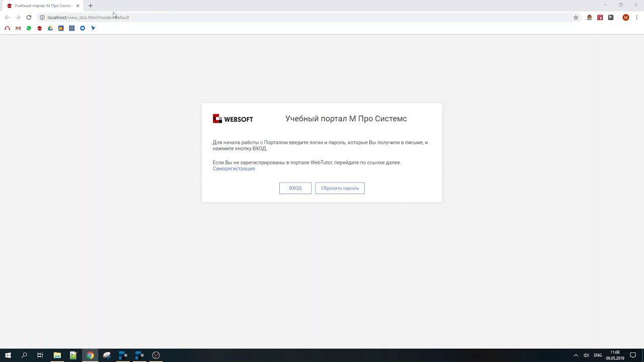Click the localhost address bar

pyautogui.click(x=307, y=17)
